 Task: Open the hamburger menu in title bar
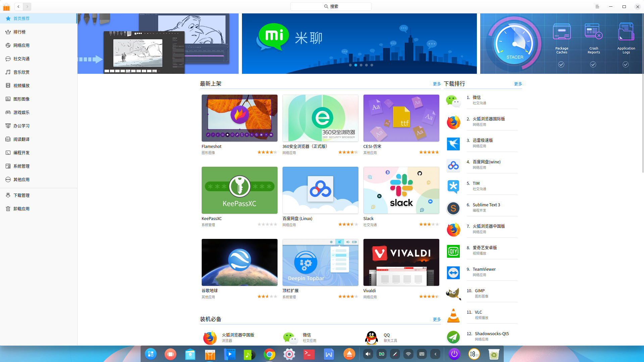[597, 6]
